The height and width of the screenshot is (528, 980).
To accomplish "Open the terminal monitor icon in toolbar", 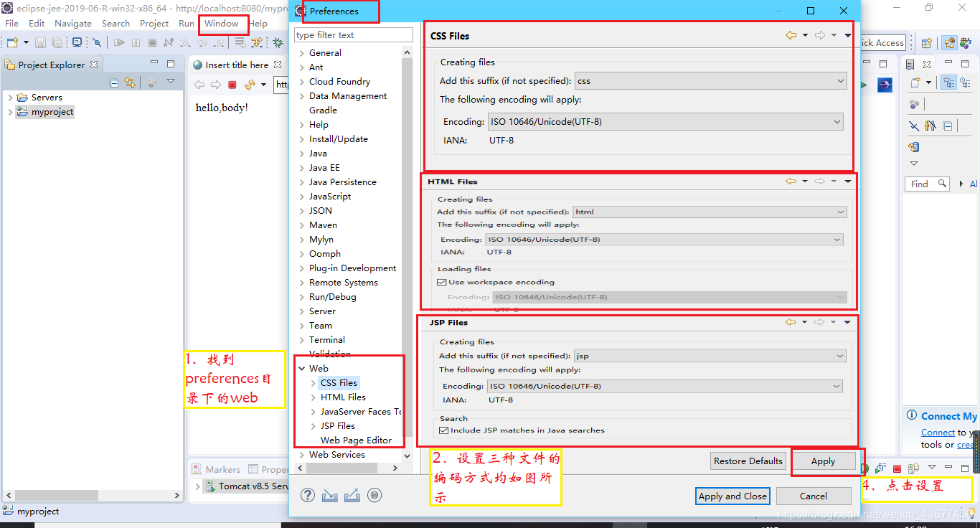I will (77, 43).
